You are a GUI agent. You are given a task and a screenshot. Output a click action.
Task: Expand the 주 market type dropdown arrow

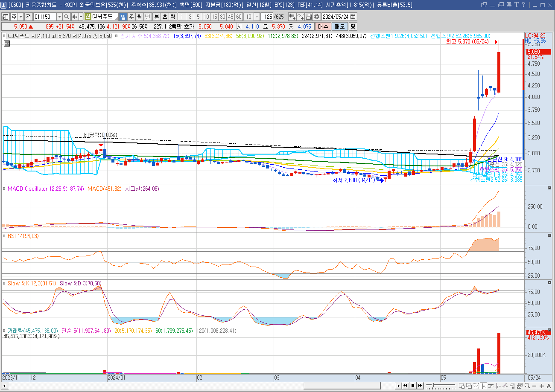[x=20, y=17]
